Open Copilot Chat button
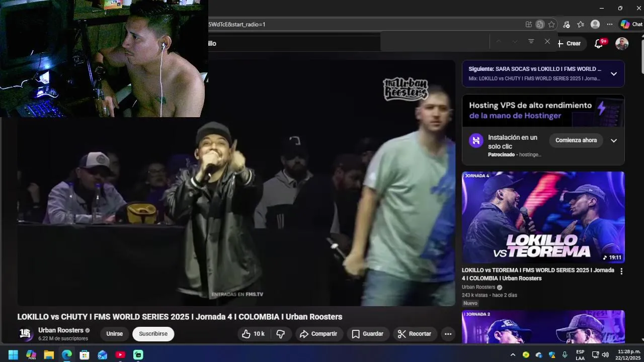This screenshot has width=644, height=362. 631,24
